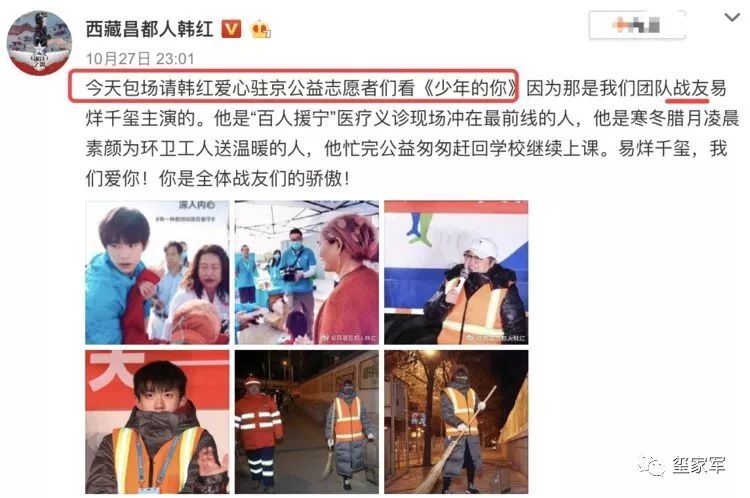Screen dimensions: 750x498
Task: Click the red-outlined first sentence
Action: coord(294,87)
